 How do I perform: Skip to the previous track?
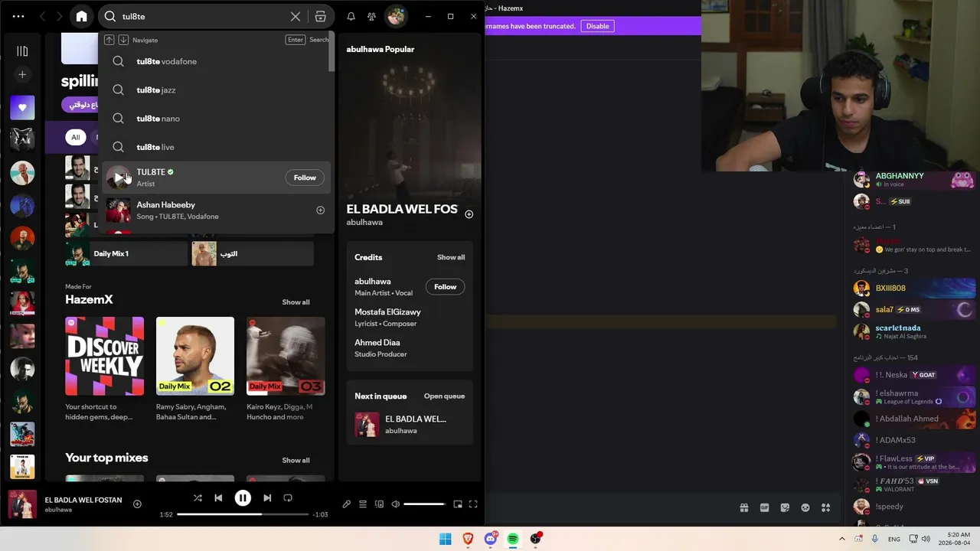pyautogui.click(x=218, y=498)
